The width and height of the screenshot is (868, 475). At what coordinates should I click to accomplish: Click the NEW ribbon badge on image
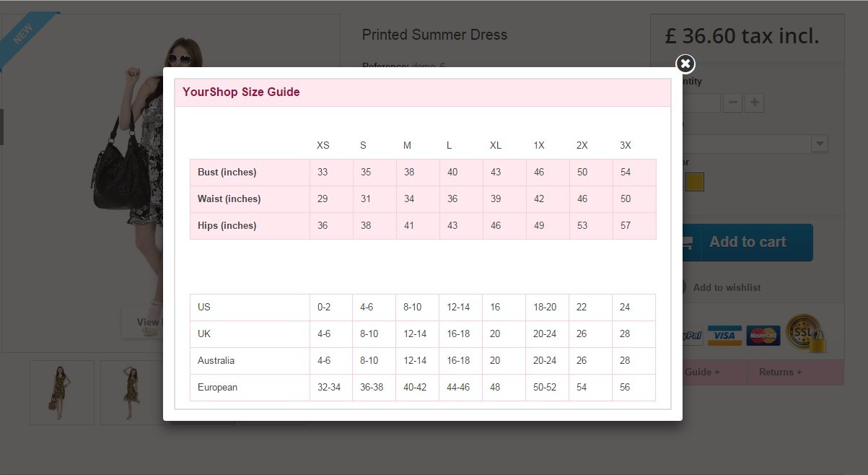pyautogui.click(x=25, y=35)
